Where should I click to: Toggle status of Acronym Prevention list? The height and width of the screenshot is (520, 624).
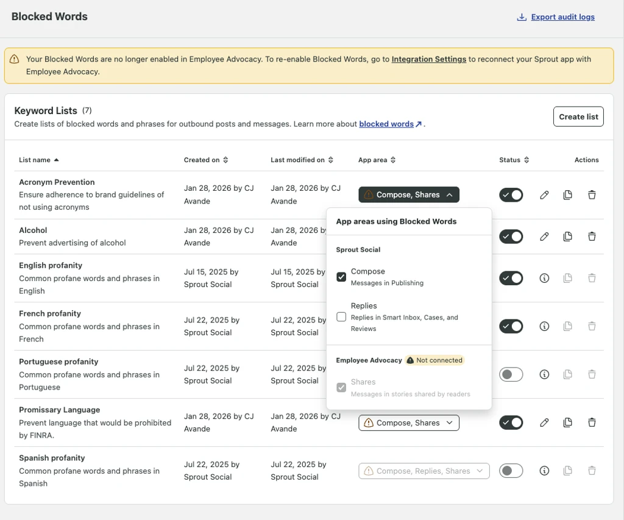pos(511,195)
